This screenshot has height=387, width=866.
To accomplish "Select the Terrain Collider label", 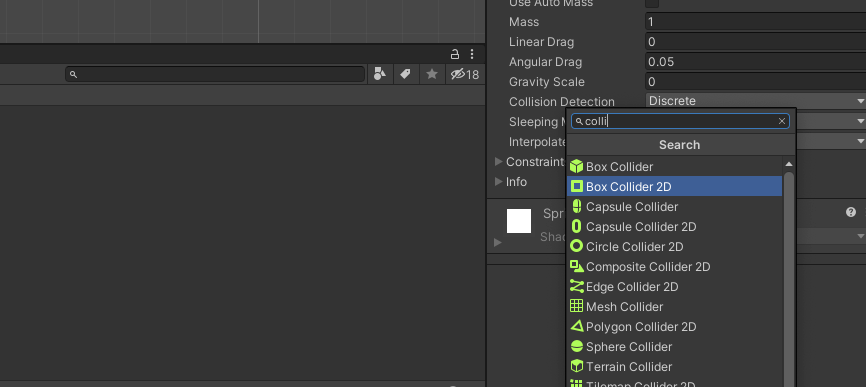I will (x=629, y=367).
